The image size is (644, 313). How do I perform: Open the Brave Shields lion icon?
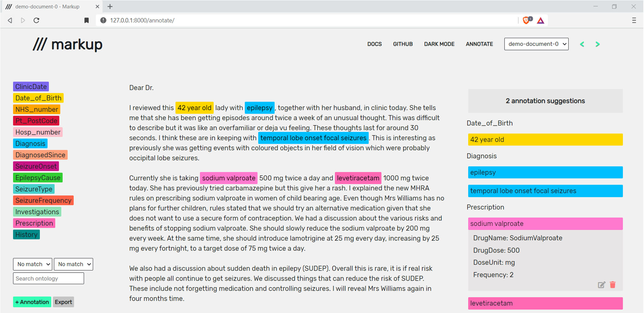(526, 21)
